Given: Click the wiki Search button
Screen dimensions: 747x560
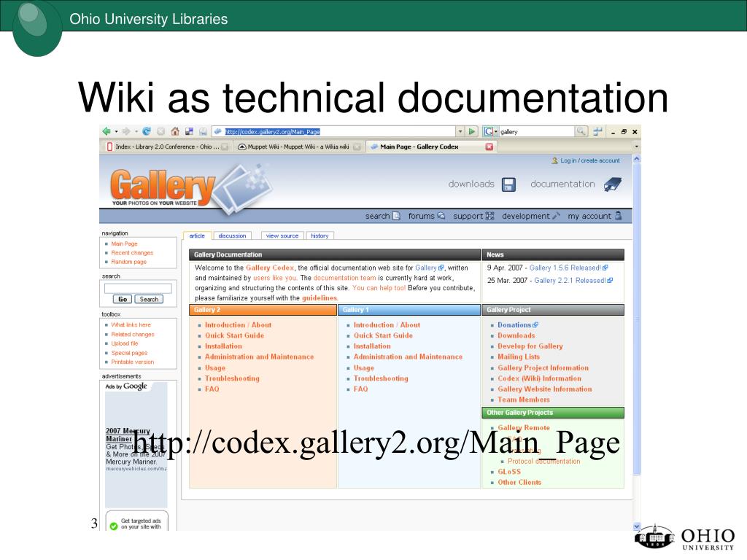Looking at the screenshot, I should [x=149, y=299].
